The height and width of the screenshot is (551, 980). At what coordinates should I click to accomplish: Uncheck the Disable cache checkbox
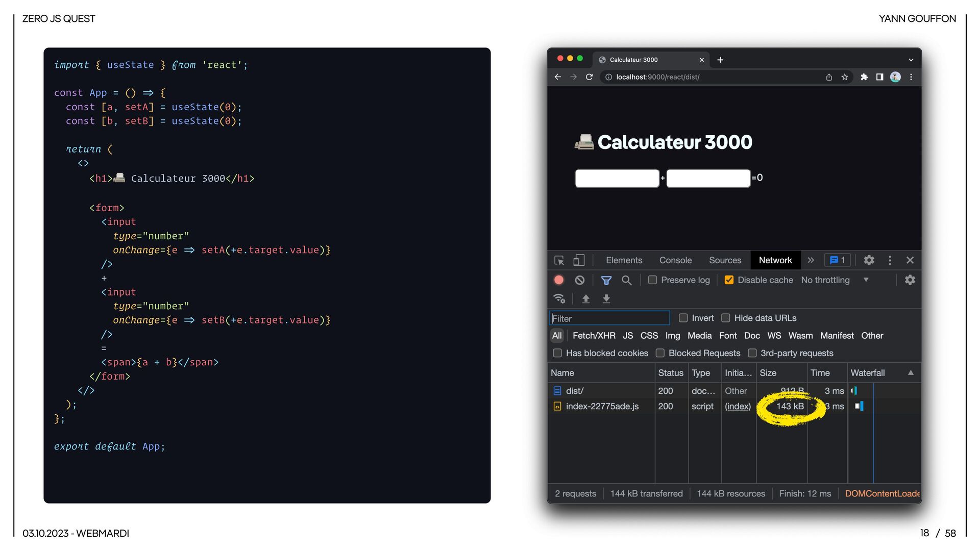tap(729, 280)
